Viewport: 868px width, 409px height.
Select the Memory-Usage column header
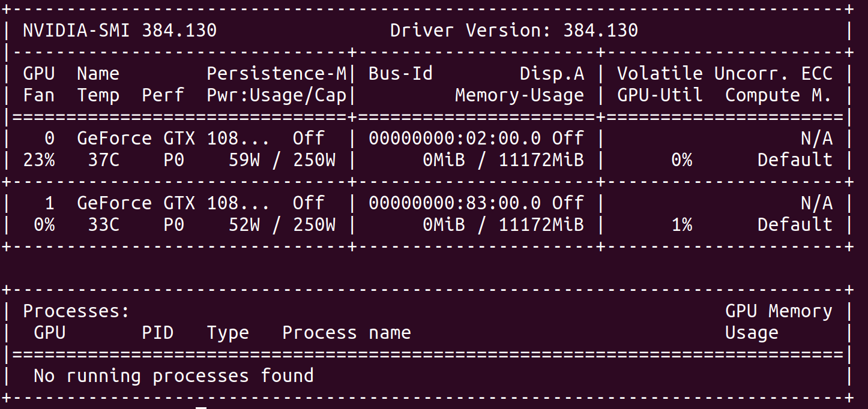pos(519,95)
